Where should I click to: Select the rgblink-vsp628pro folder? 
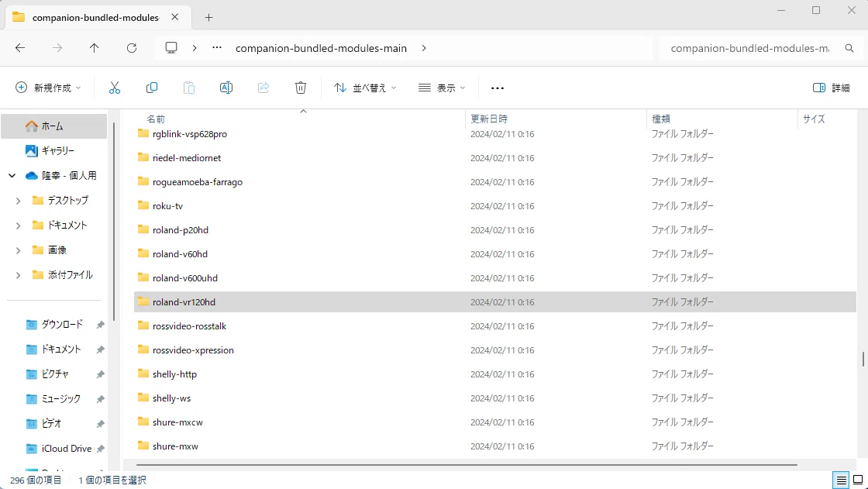[x=190, y=133]
